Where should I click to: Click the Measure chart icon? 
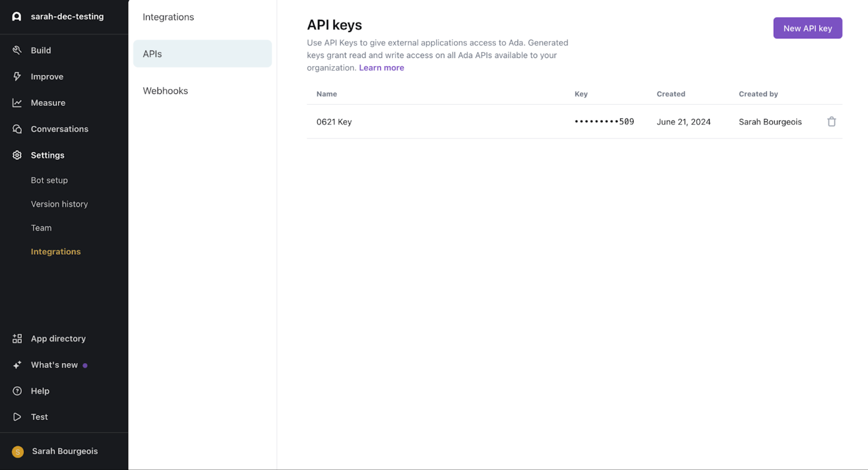17,103
